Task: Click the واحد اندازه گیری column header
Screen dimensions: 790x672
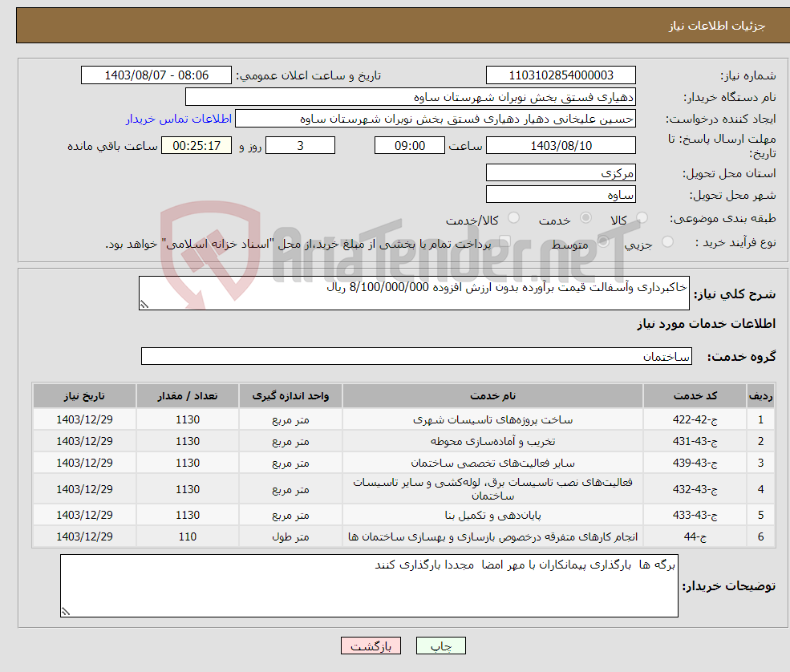Action: tap(290, 396)
